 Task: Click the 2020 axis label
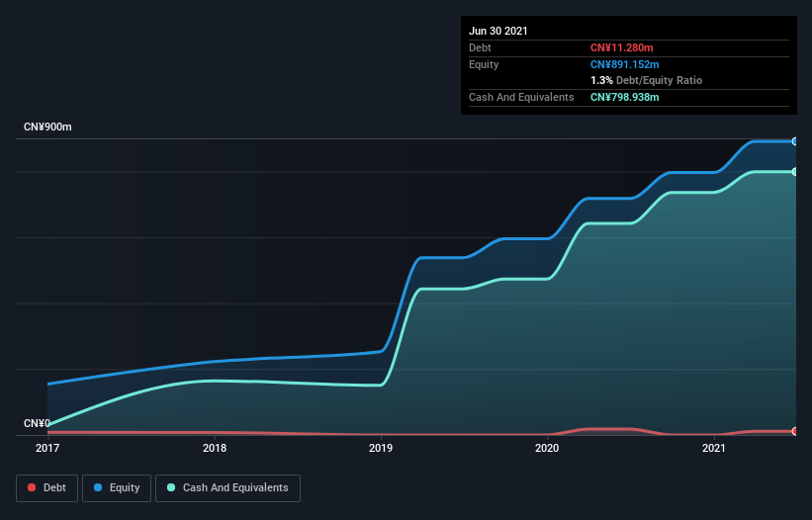coord(547,448)
